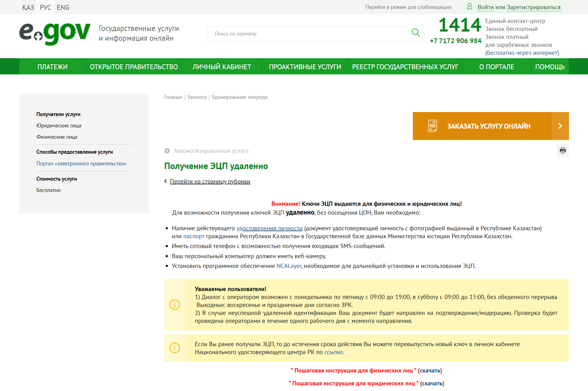Go to Бизнесу breadcrumb
The width and height of the screenshot is (588, 391).
197,97
